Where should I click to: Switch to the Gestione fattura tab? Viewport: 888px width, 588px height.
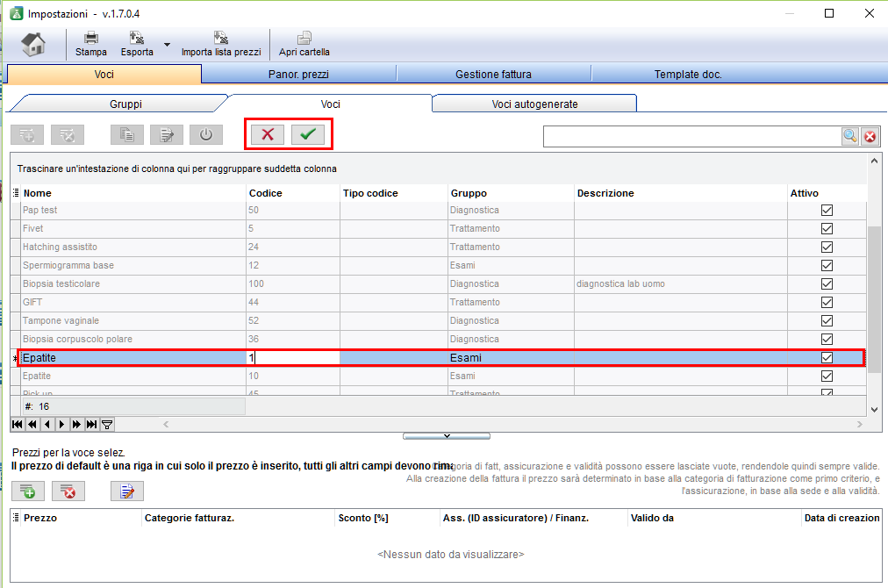coord(493,75)
